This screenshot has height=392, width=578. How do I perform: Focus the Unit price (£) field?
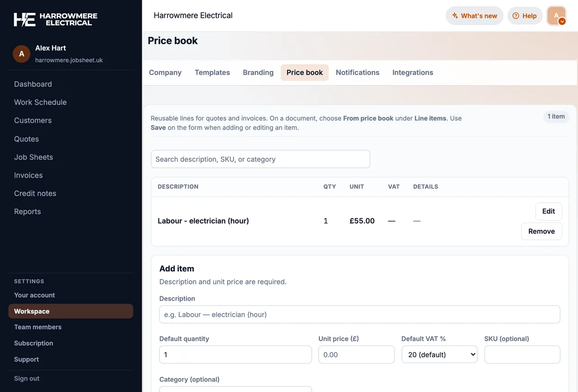[x=357, y=355]
